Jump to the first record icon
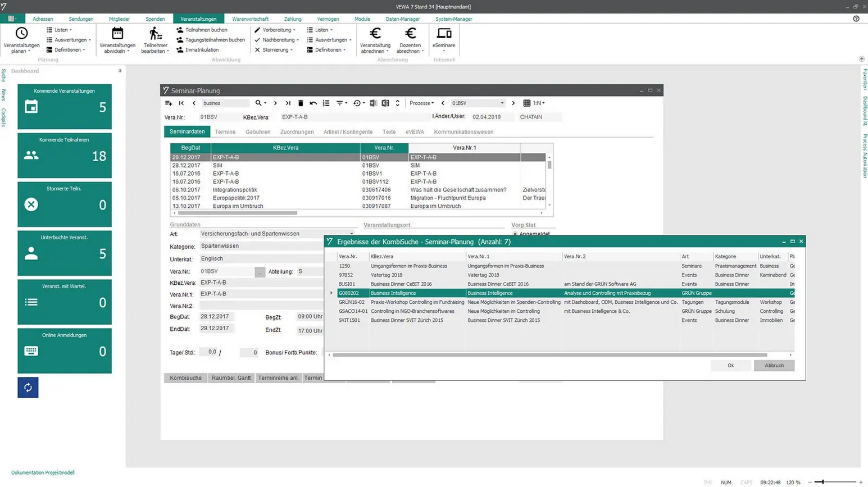Viewport: 868px width, 487px height. click(x=181, y=103)
